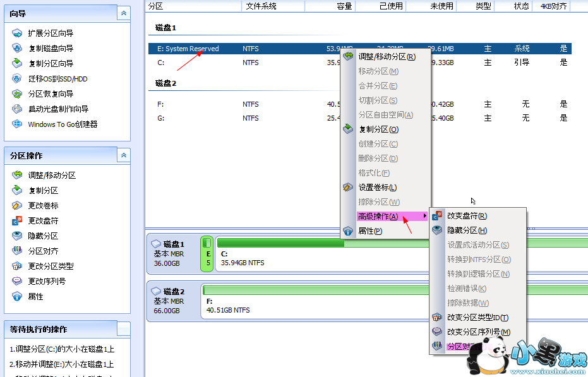Collapse the 分区操作 panel header chevron
588x377 pixels.
pos(123,155)
